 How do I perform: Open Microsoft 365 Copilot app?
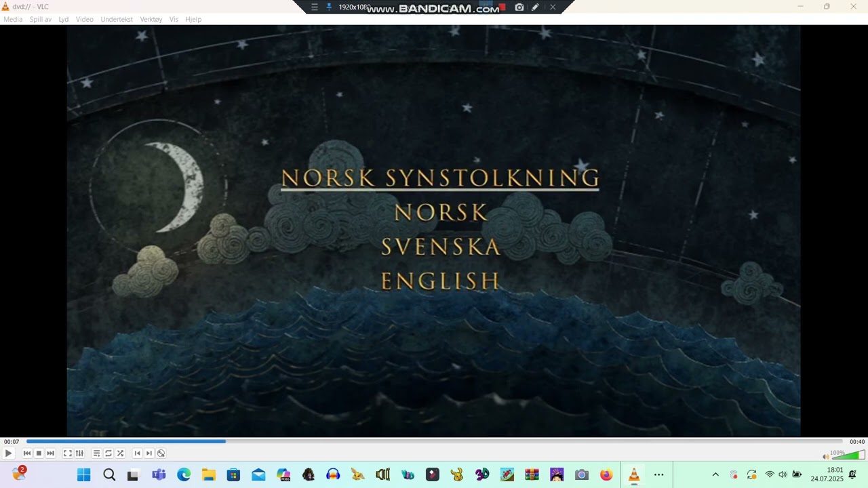point(283,475)
